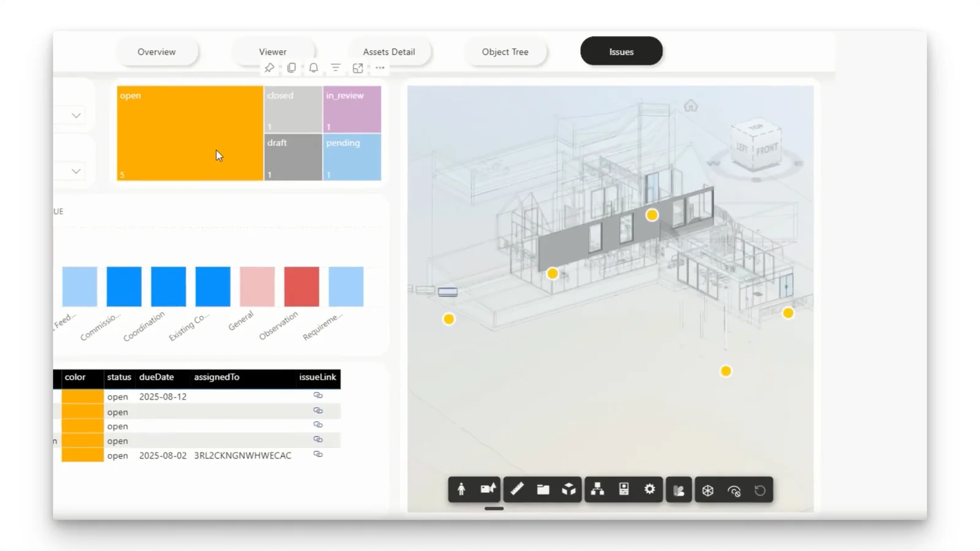This screenshot has height=551, width=980.
Task: Open the folder tool in viewer toolbar
Action: (543, 490)
